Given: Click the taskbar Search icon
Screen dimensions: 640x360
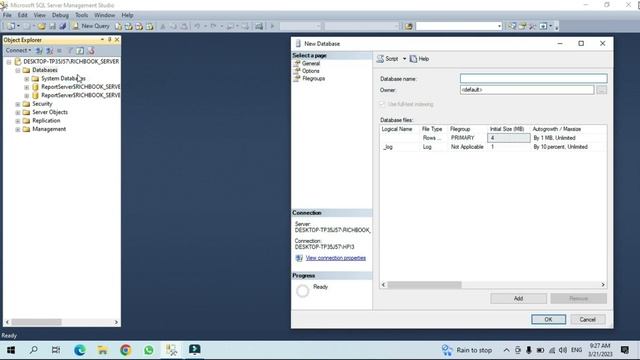Looking at the screenshot, I should click(34, 350).
